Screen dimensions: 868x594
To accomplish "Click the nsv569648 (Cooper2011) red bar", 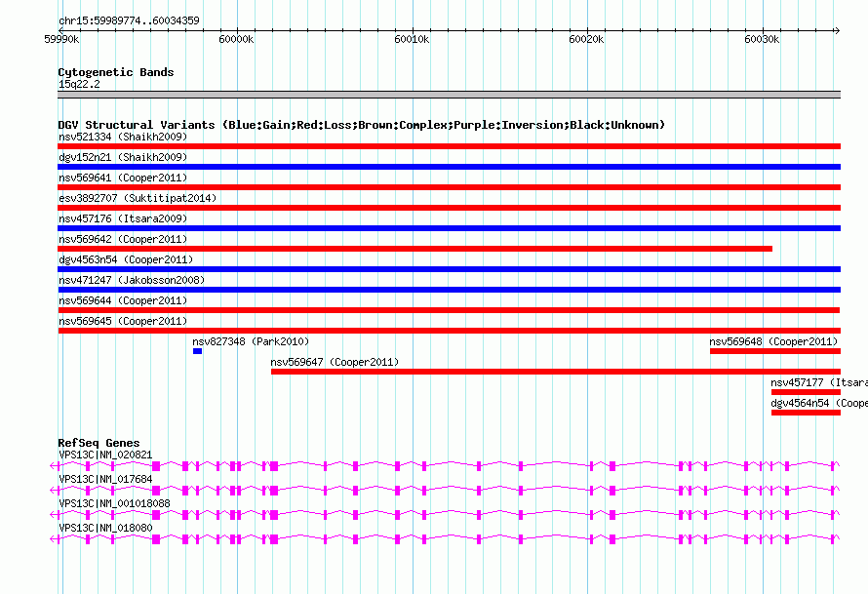I will 775,351.
